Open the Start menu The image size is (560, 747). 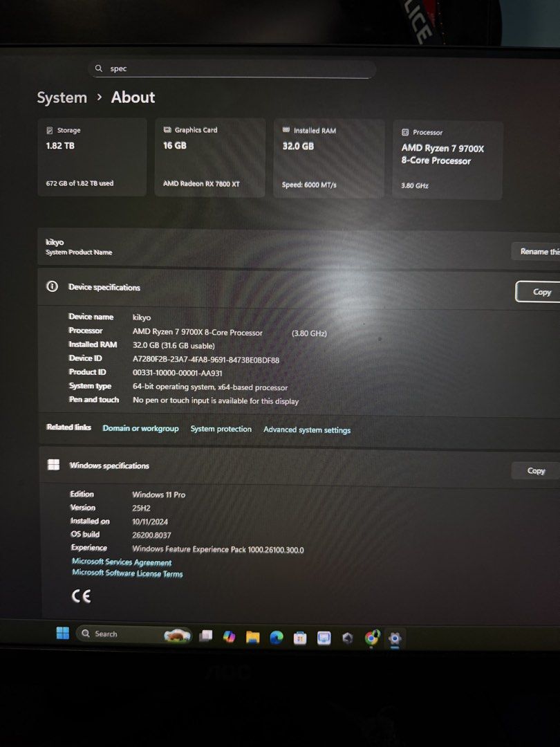pyautogui.click(x=62, y=633)
